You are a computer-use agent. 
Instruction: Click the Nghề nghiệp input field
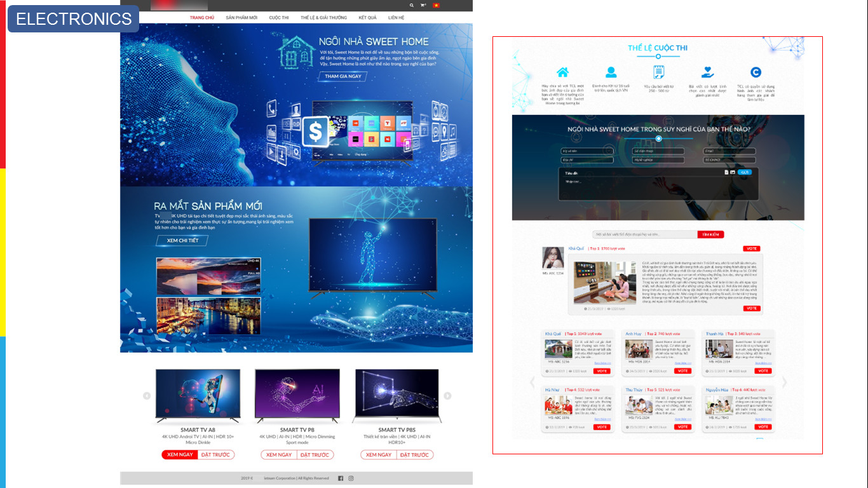point(658,160)
